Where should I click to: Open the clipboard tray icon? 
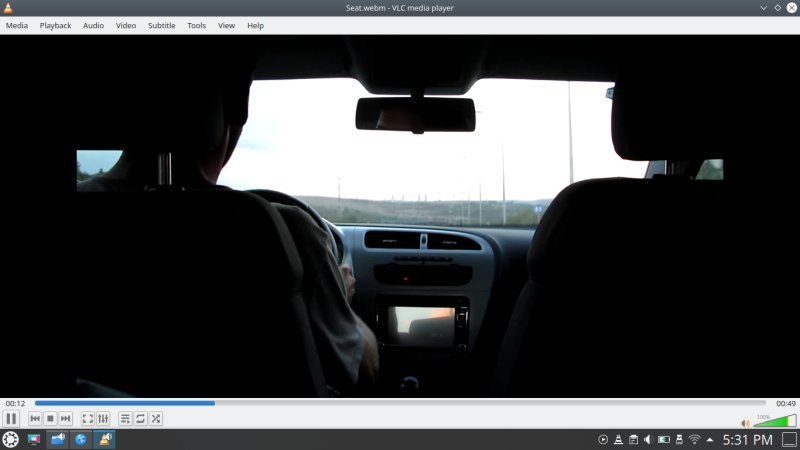[x=633, y=439]
